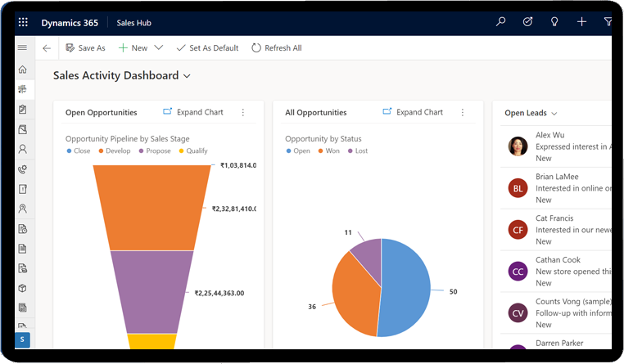Open the Dynamics 365 app launcher grid
The height and width of the screenshot is (364, 624).
click(x=22, y=23)
